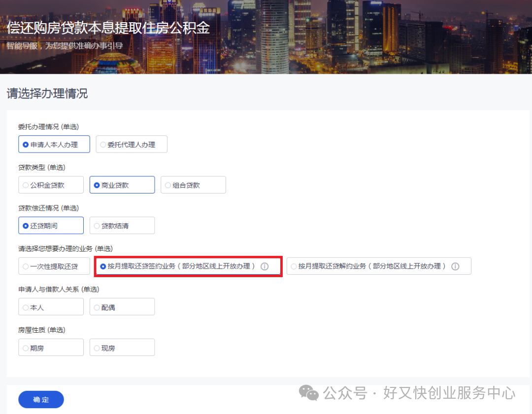The height and width of the screenshot is (414, 532).
Task: Click the 确定 confirm button
Action: click(41, 399)
